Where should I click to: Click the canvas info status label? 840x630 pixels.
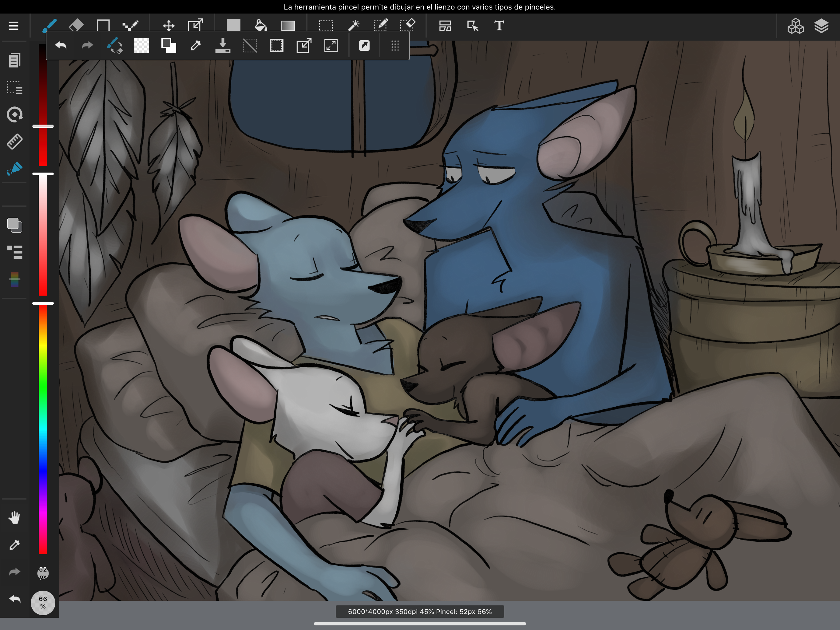420,611
